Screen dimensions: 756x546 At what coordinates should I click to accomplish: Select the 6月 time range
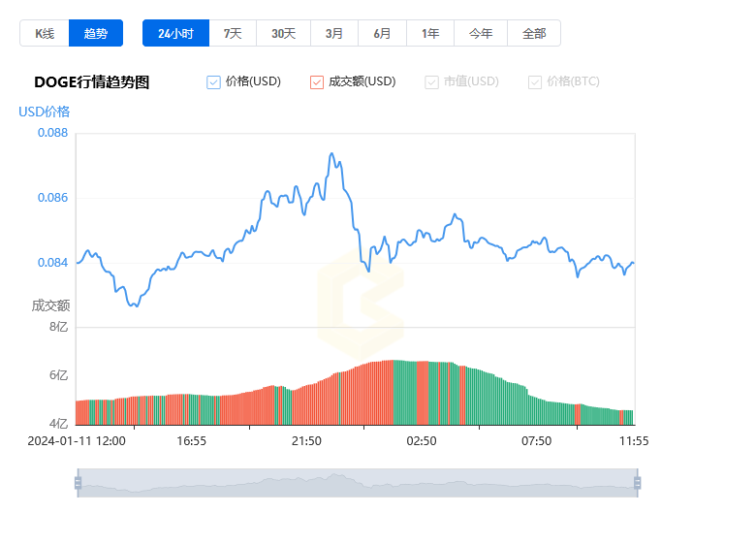(382, 33)
